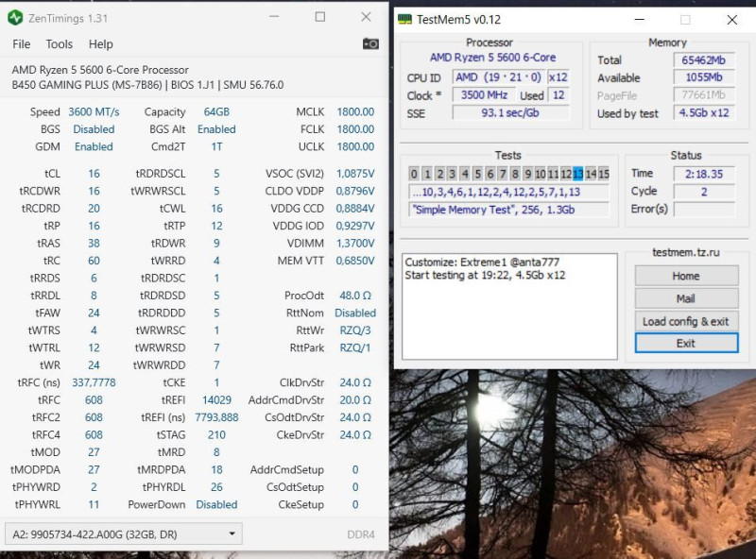The height and width of the screenshot is (559, 756).
Task: Click the Total memory 65462Mb value
Action: [x=704, y=60]
